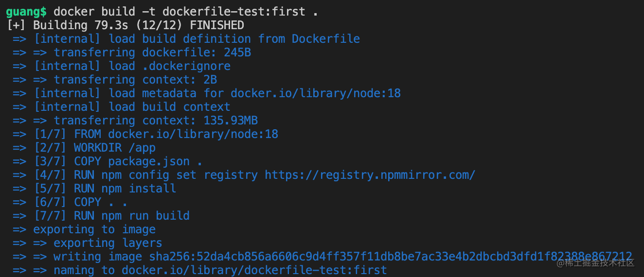Click the load build definition from Dockerfile line
The height and width of the screenshot is (277, 644).
click(x=186, y=39)
